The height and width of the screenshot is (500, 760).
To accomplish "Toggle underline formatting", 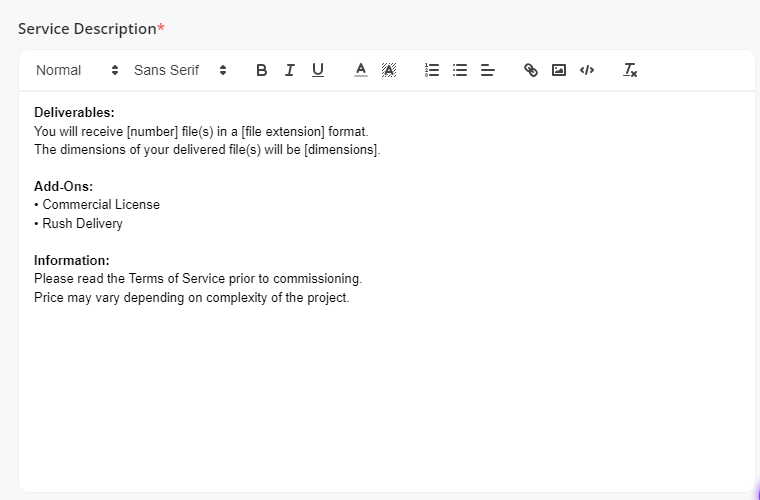I will pyautogui.click(x=318, y=70).
